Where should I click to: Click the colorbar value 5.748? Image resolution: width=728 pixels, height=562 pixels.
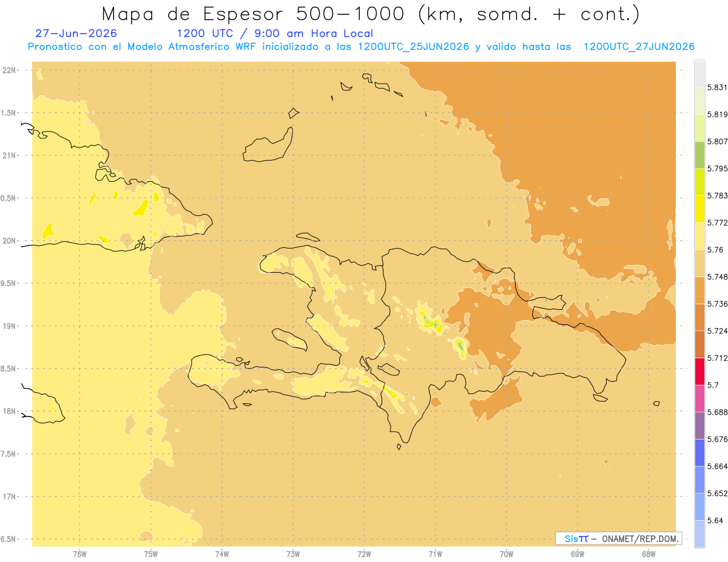point(717,277)
